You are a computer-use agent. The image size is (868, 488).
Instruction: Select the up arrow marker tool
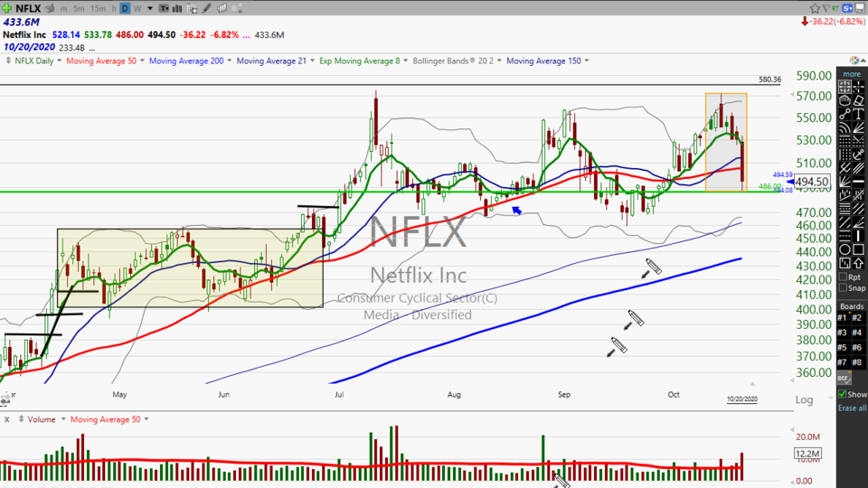(859, 263)
